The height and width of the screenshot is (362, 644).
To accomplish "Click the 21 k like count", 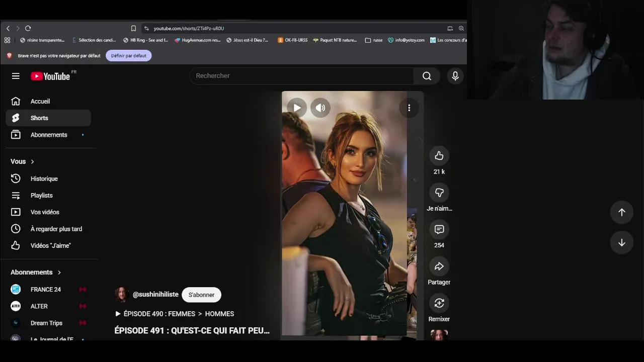I will click(x=439, y=172).
